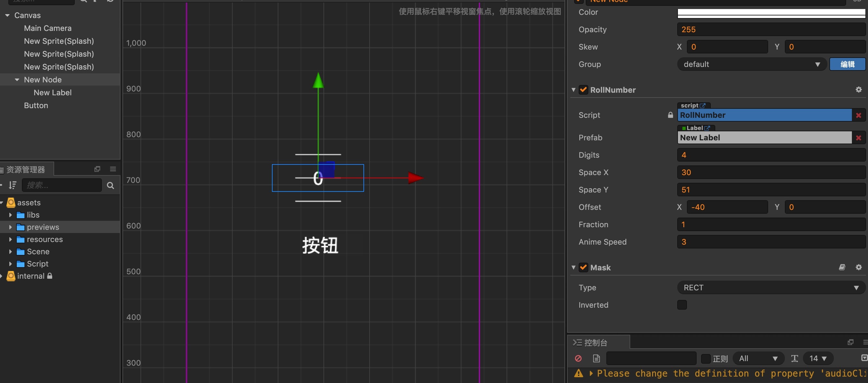Image resolution: width=868 pixels, height=383 pixels.
Task: Open the console log file icon
Action: 596,359
